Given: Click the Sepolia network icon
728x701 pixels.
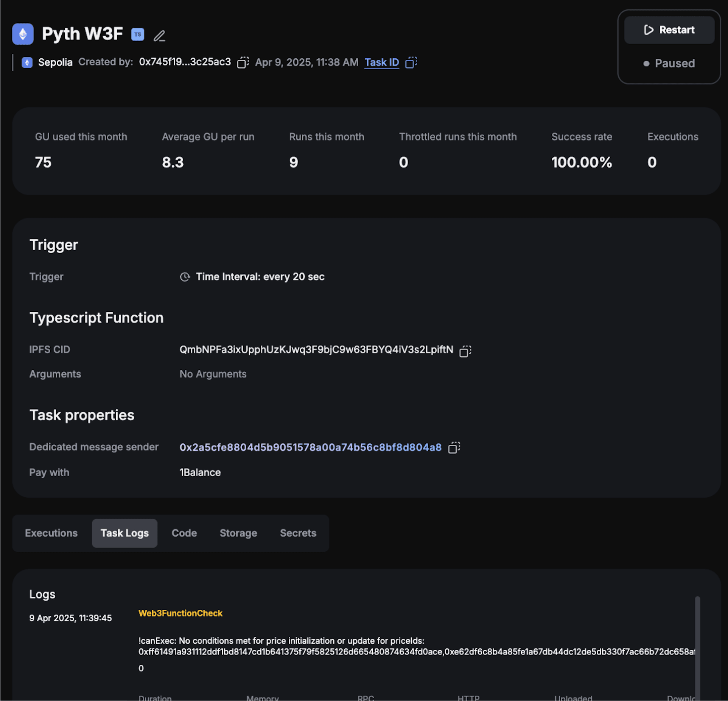Looking at the screenshot, I should click(x=27, y=62).
